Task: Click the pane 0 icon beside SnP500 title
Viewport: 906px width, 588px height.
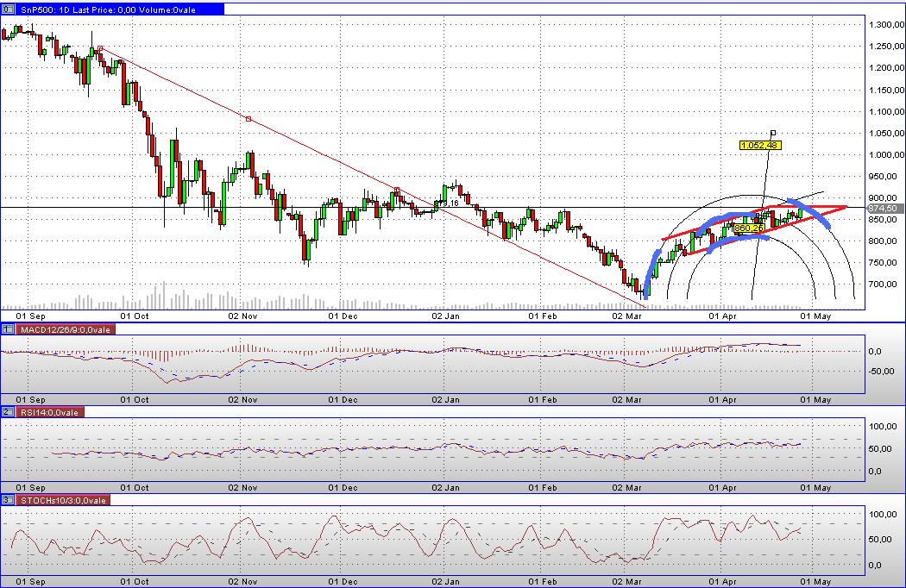Action: pyautogui.click(x=8, y=9)
